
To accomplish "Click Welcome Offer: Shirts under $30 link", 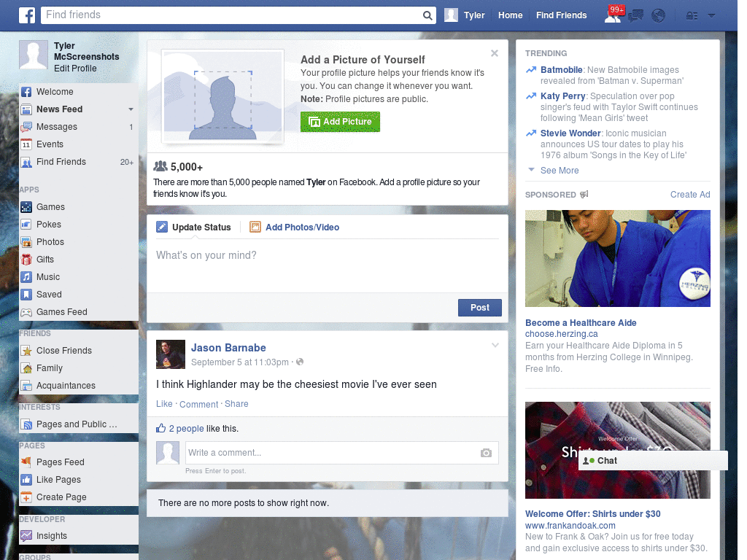I will tap(592, 514).
